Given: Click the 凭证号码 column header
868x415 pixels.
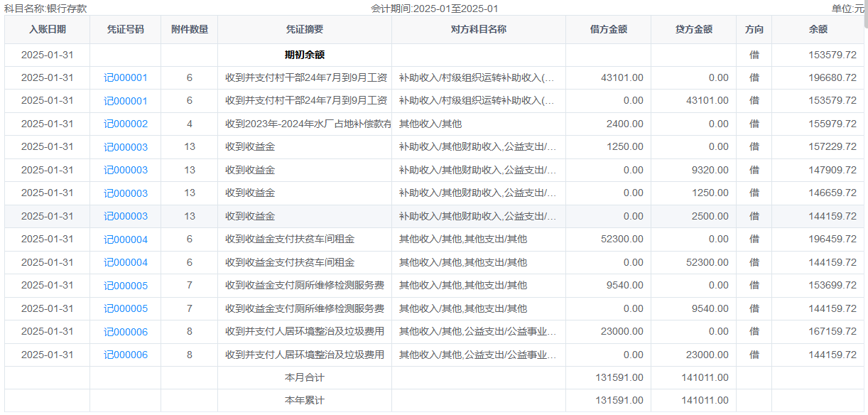Looking at the screenshot, I should (x=126, y=30).
